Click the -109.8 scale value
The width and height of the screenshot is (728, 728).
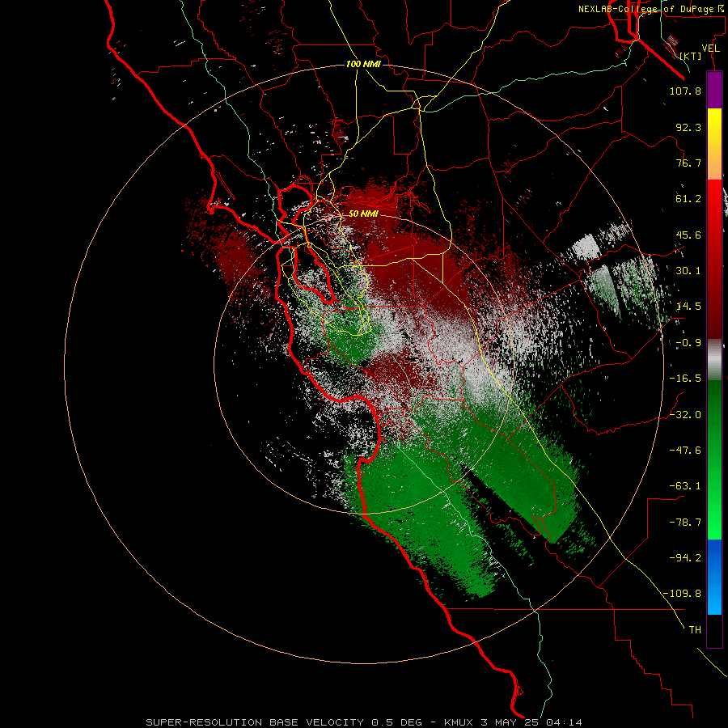tap(683, 594)
